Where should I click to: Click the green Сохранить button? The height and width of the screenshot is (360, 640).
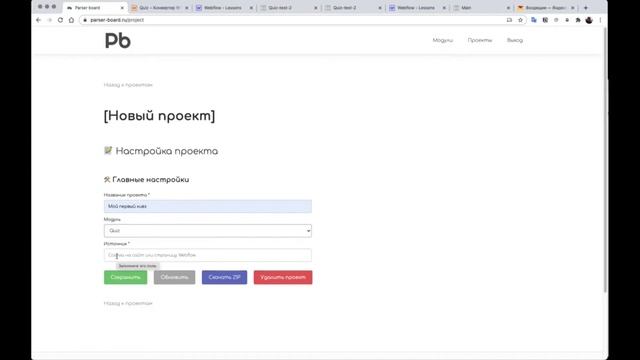[125, 277]
